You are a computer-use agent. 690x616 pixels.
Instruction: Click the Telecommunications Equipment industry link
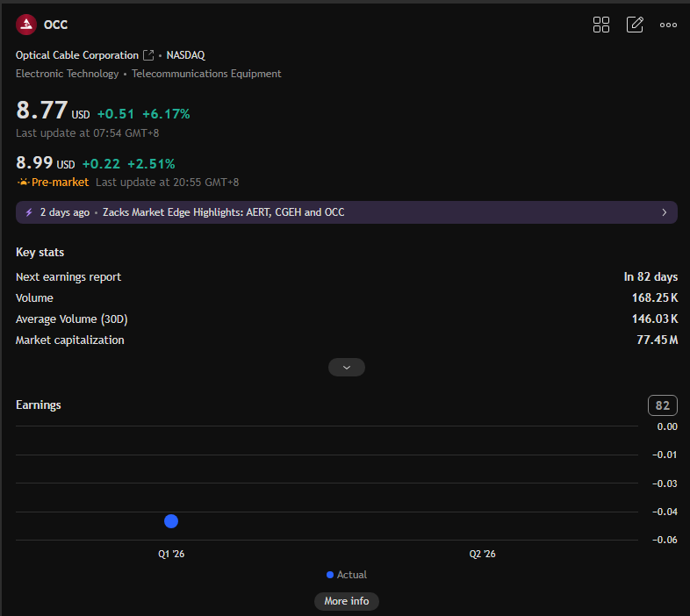[x=206, y=74]
